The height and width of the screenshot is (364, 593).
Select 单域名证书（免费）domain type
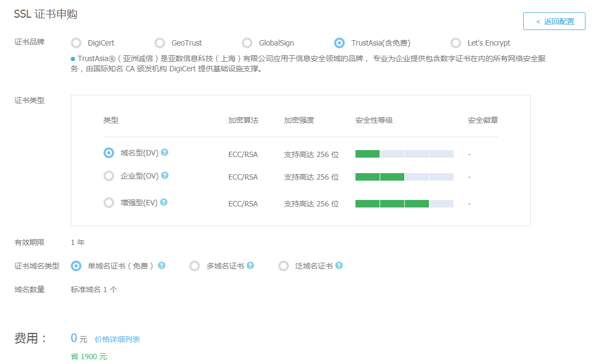[77, 266]
